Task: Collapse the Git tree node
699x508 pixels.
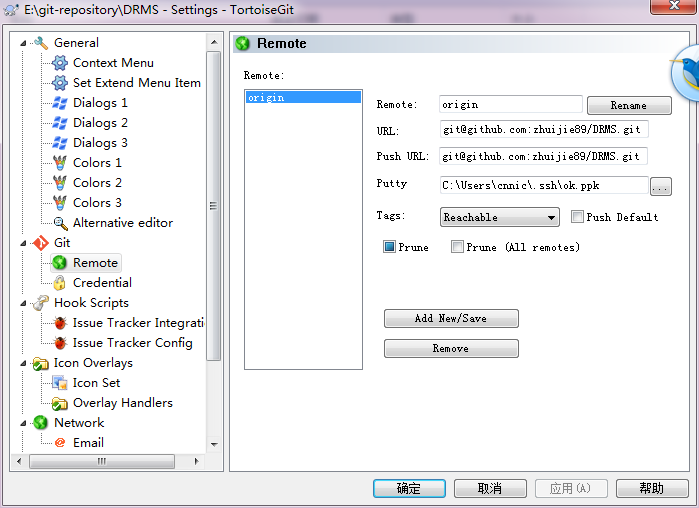Action: coord(23,243)
